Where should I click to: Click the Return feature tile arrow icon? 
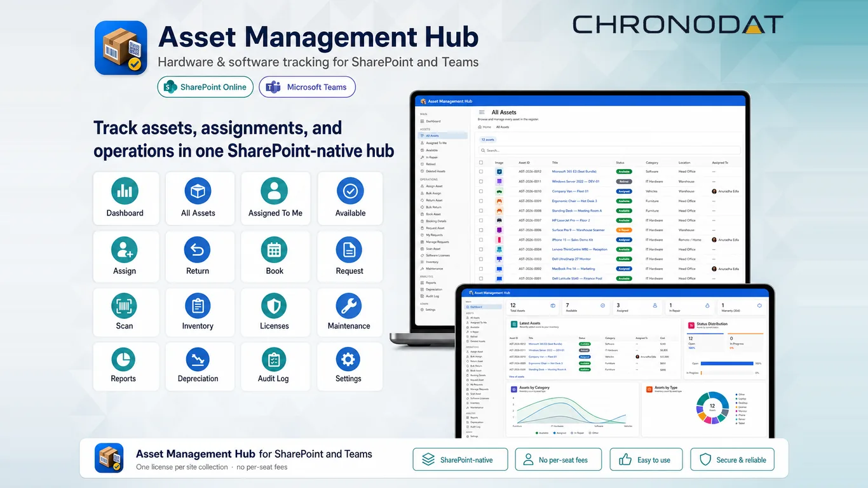point(198,250)
